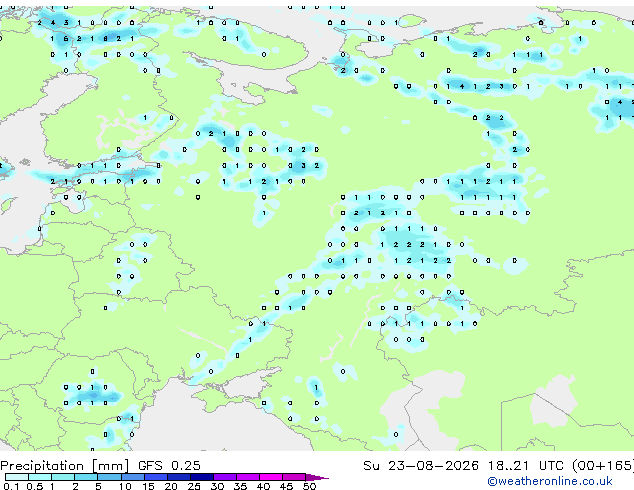Click the 40–45 mm magenta legend swatch
This screenshot has height=490, width=634.
point(271,477)
